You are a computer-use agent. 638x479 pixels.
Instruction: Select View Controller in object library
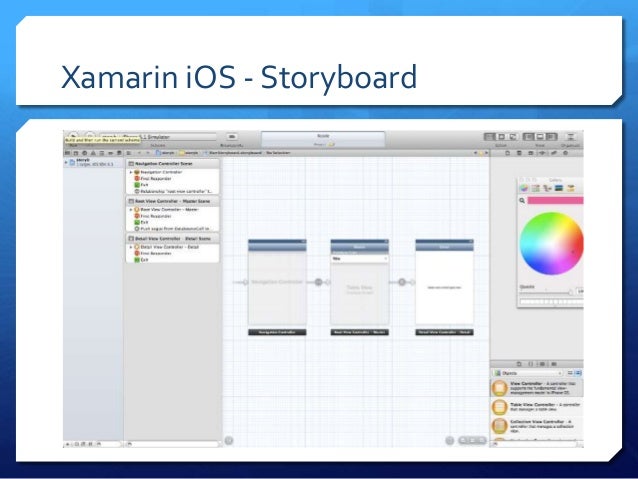pyautogui.click(x=537, y=389)
